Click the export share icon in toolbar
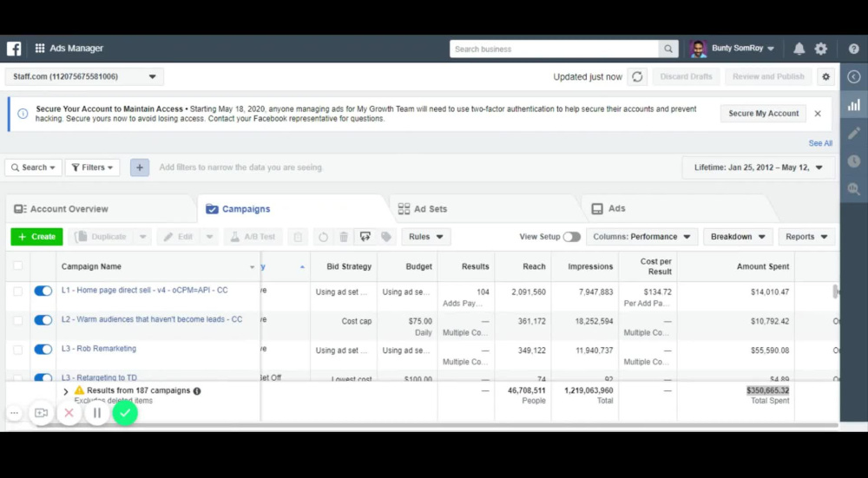The height and width of the screenshot is (478, 868). click(365, 237)
